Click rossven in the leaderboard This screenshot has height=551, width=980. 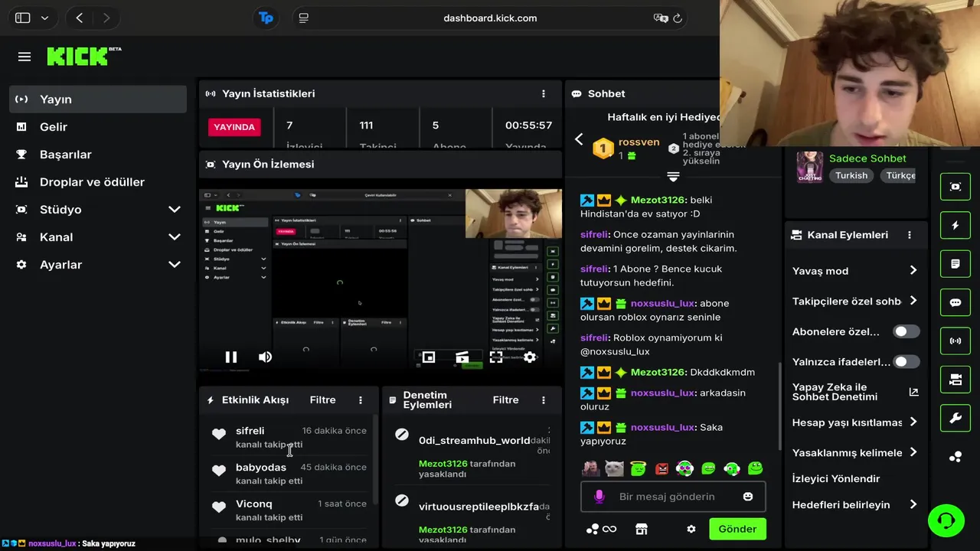pyautogui.click(x=639, y=142)
